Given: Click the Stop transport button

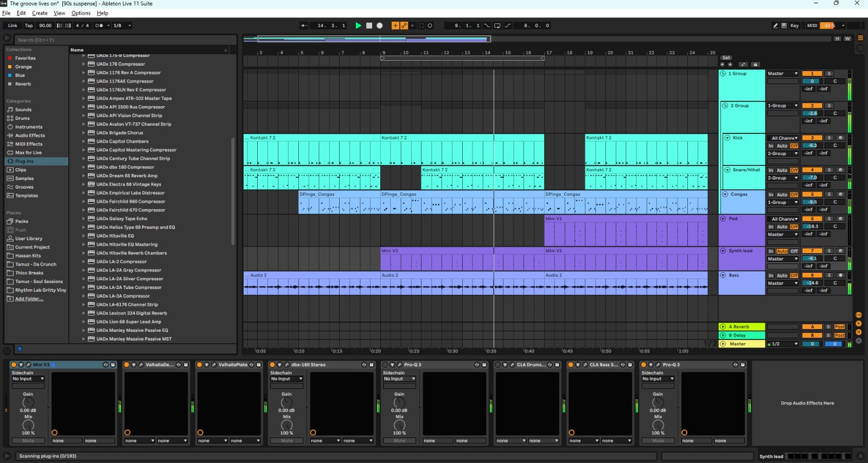Looking at the screenshot, I should click(369, 25).
